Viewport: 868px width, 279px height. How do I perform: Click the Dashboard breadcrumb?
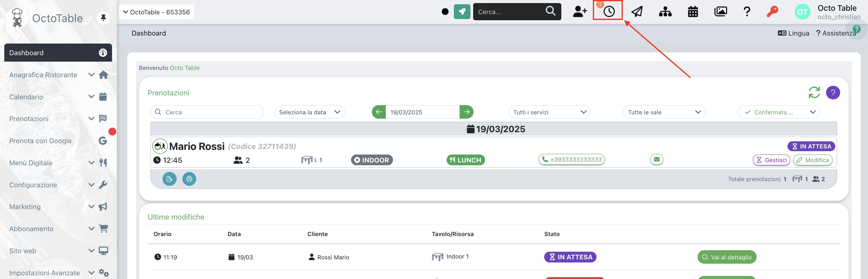click(x=149, y=33)
